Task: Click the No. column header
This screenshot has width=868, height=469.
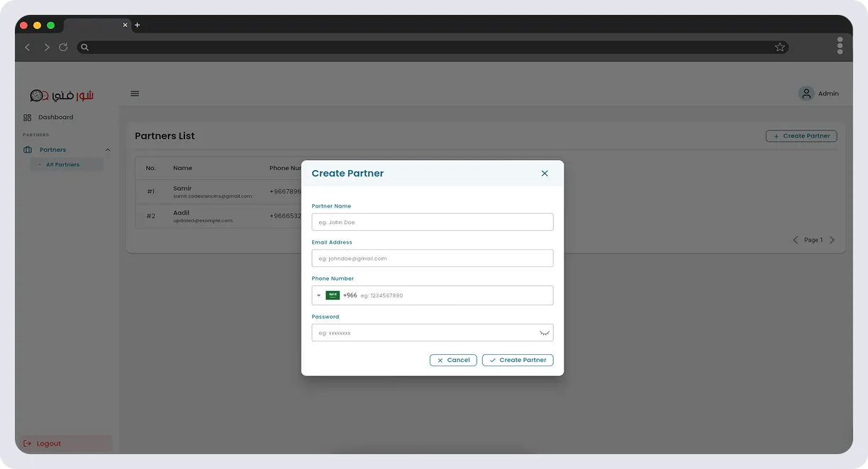Action: point(150,168)
